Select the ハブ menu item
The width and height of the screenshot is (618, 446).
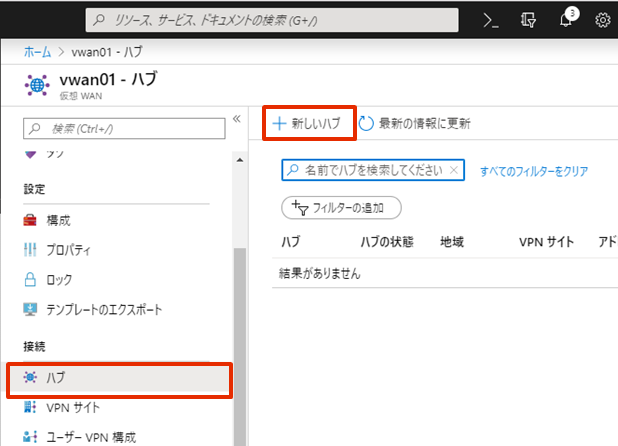click(119, 378)
